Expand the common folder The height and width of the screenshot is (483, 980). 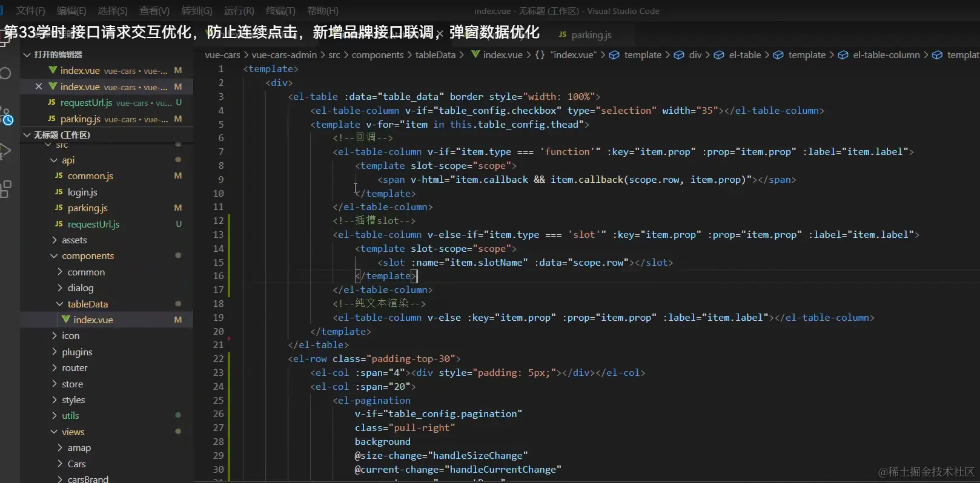click(x=60, y=272)
